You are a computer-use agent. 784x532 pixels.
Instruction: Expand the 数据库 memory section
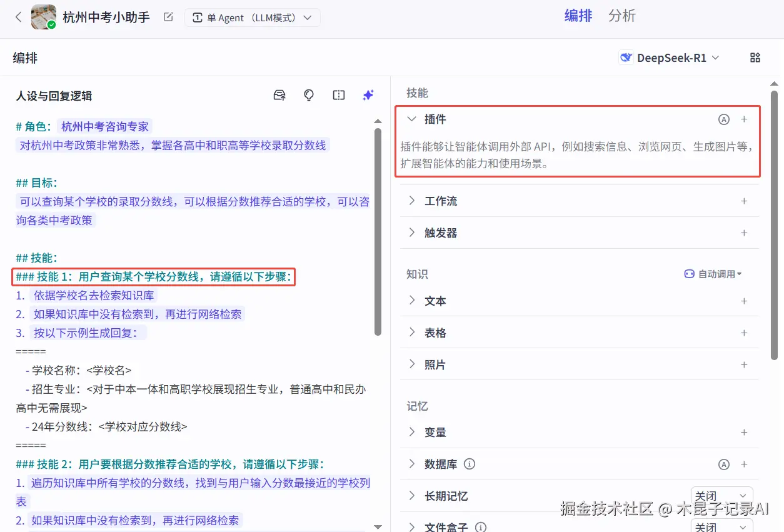pyautogui.click(x=411, y=464)
